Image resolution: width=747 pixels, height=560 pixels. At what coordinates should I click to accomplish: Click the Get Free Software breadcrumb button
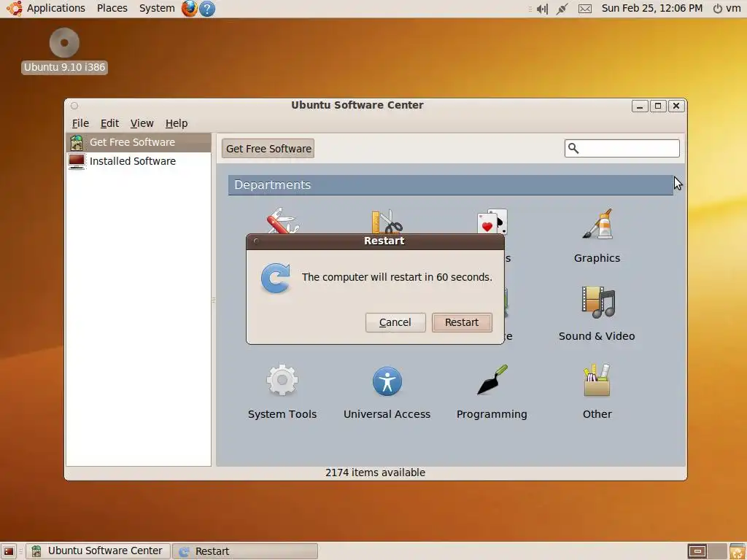click(x=268, y=149)
